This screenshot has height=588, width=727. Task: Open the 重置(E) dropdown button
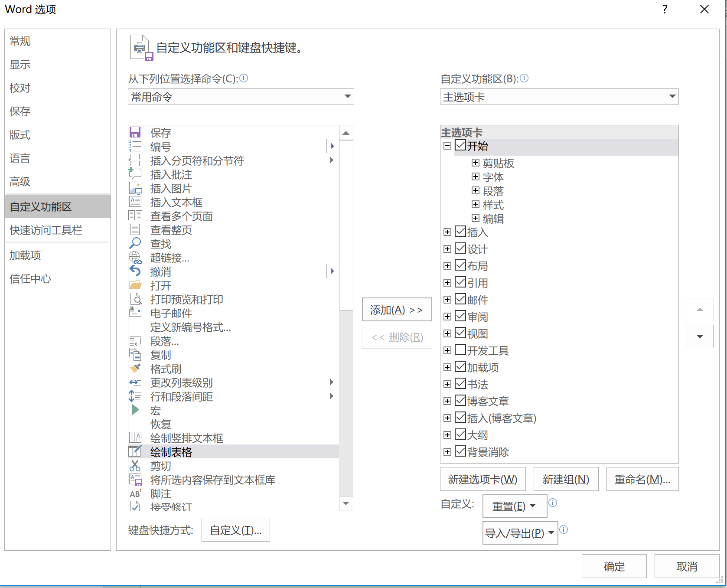click(515, 506)
